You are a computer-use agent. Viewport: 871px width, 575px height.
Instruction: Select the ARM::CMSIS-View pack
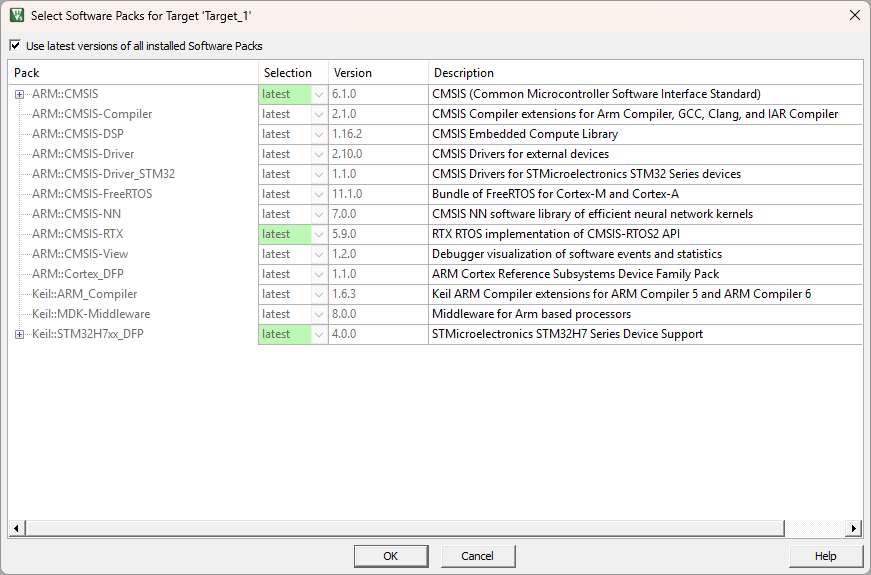tap(80, 254)
